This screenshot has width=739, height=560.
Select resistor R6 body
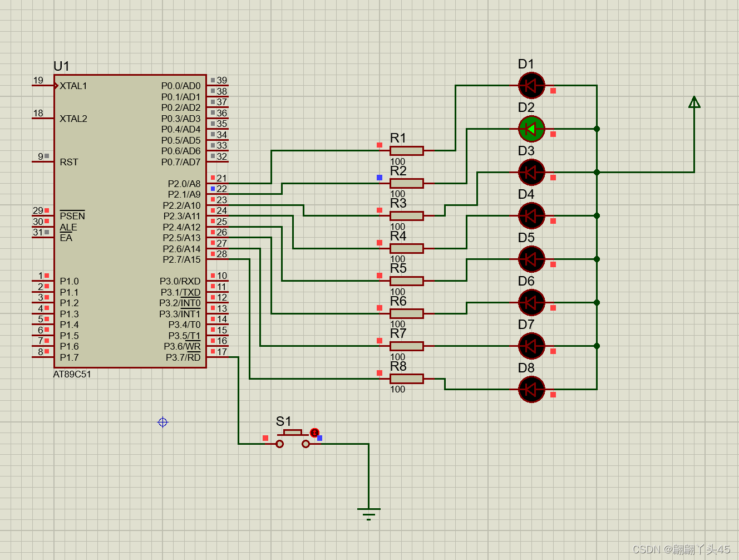pyautogui.click(x=407, y=313)
